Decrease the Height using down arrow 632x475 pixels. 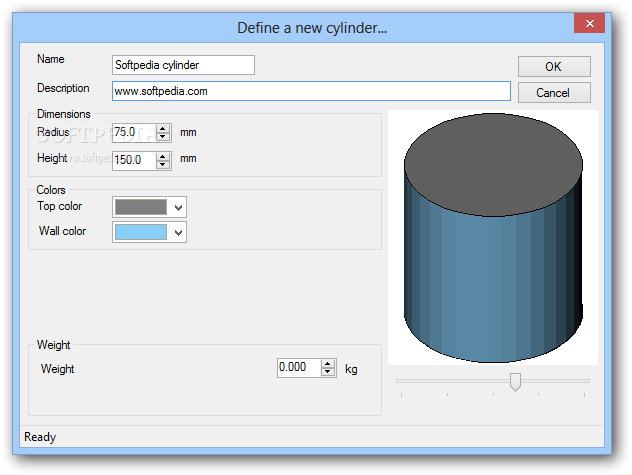coord(163,165)
